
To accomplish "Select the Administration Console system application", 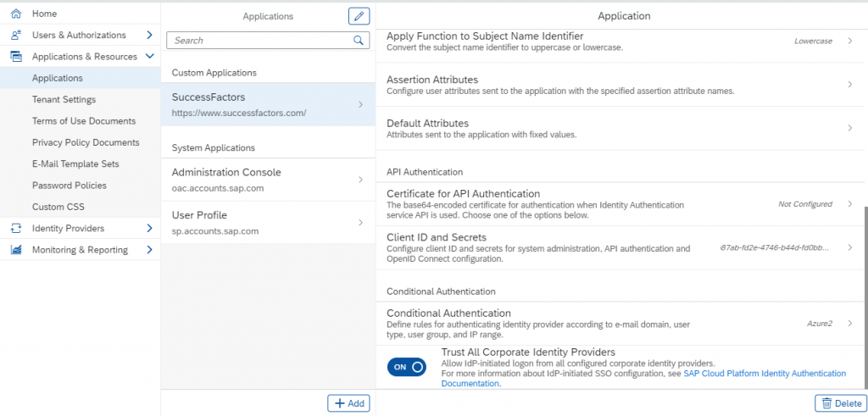I will [268, 180].
